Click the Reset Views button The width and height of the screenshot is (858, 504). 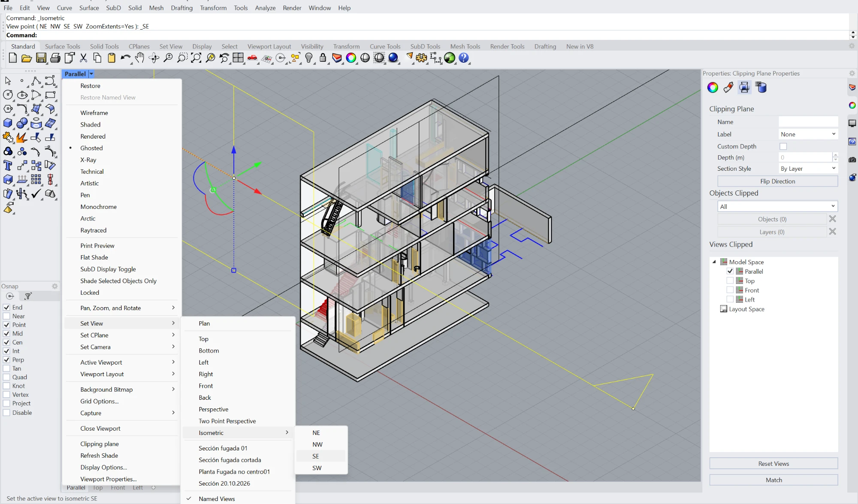[773, 464]
